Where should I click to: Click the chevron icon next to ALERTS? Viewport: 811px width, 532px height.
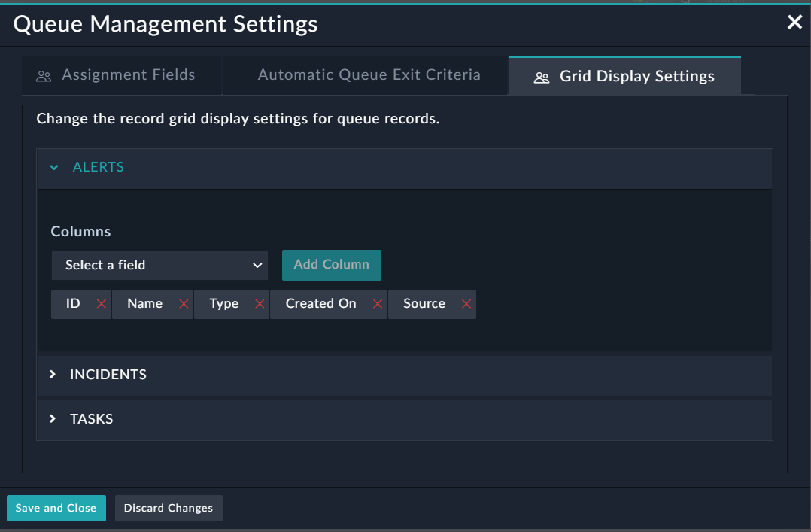[53, 167]
